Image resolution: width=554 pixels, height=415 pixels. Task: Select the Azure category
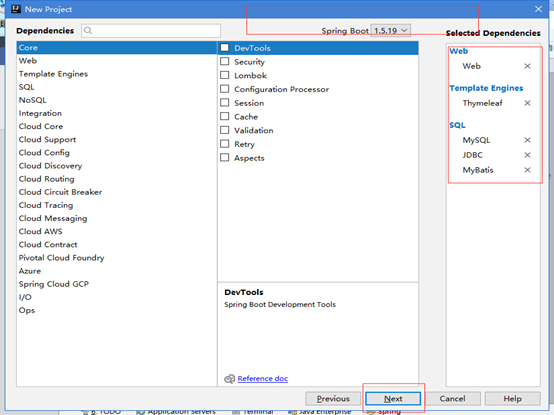pyautogui.click(x=117, y=271)
